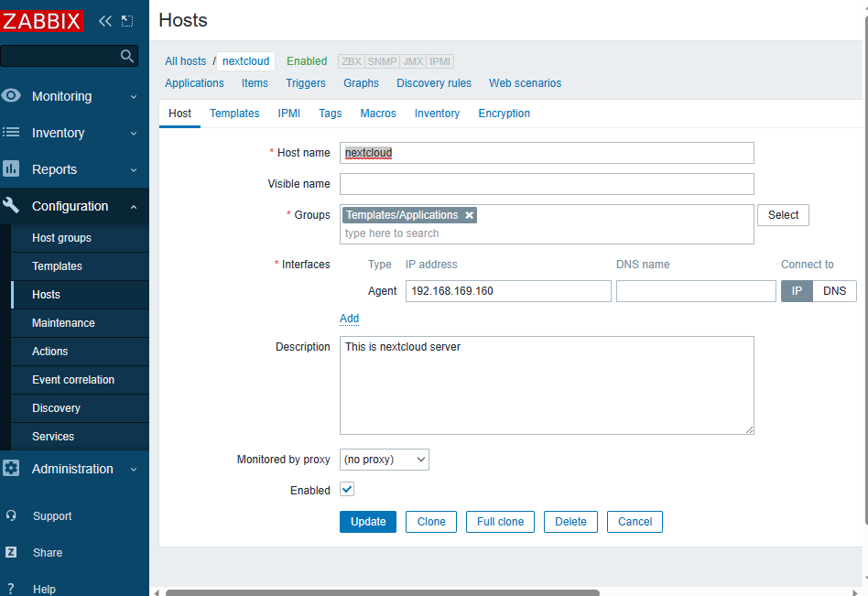
Task: Click the Share Z icon
Action: (11, 552)
